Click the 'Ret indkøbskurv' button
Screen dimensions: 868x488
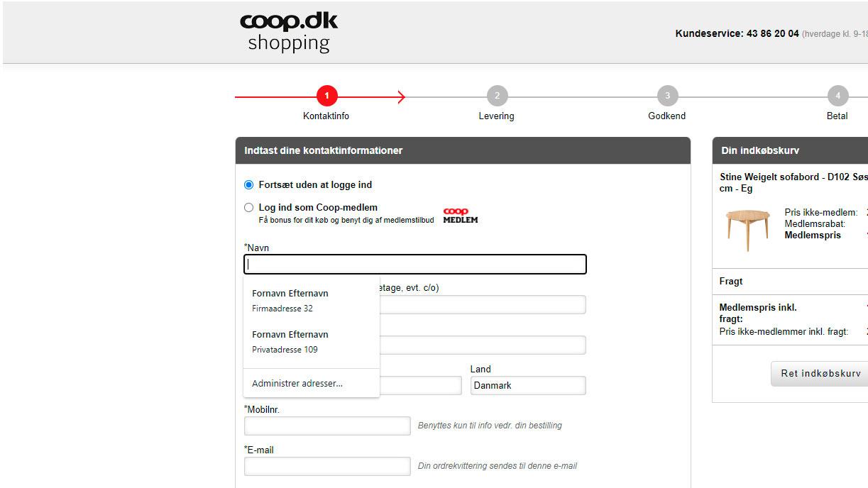(x=820, y=374)
